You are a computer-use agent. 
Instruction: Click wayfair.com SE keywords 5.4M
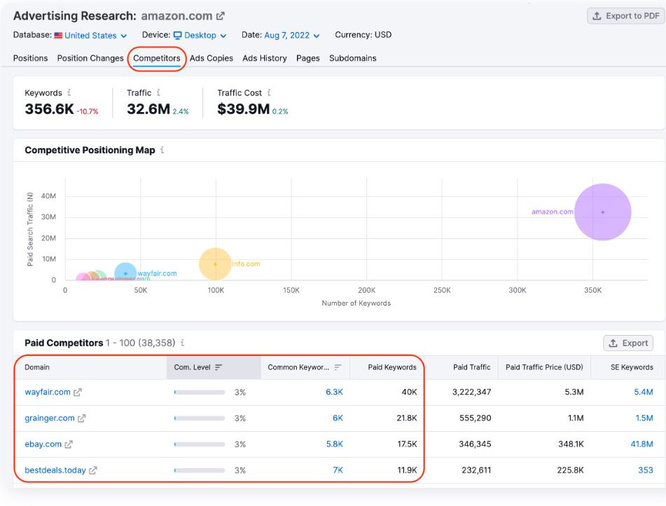pyautogui.click(x=643, y=392)
